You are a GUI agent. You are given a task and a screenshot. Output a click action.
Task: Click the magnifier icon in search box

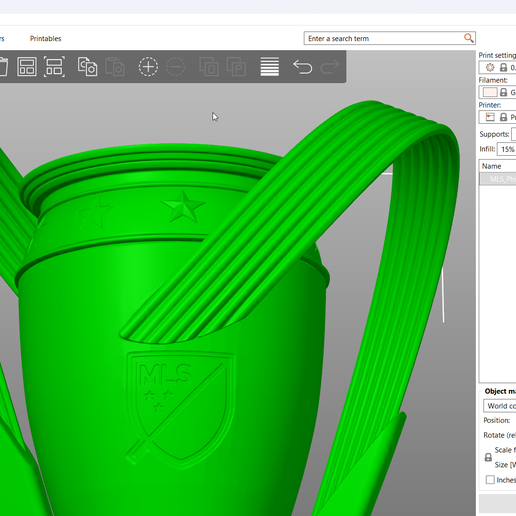468,38
